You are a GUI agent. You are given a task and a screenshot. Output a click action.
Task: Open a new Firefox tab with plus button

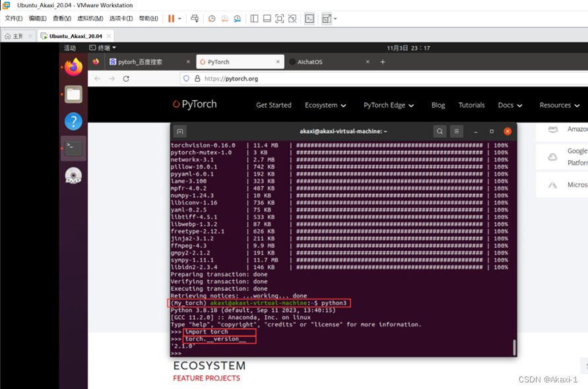click(383, 62)
